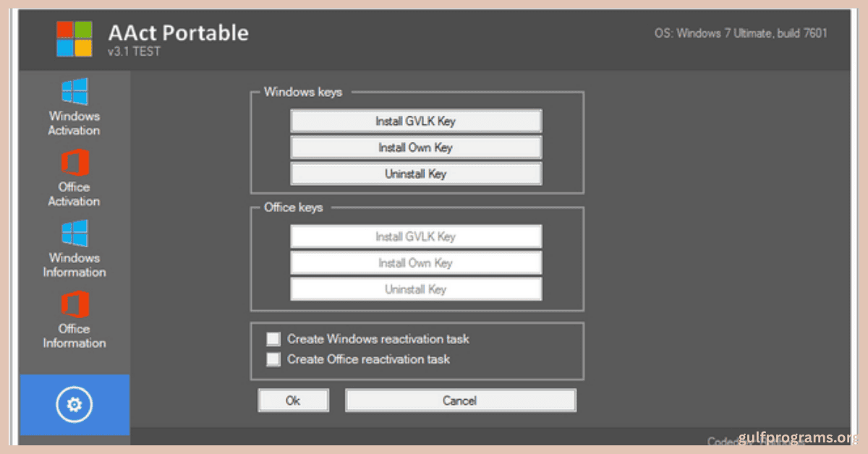Image resolution: width=868 pixels, height=454 pixels.
Task: Click Install Own Key under Office keys
Action: point(416,262)
